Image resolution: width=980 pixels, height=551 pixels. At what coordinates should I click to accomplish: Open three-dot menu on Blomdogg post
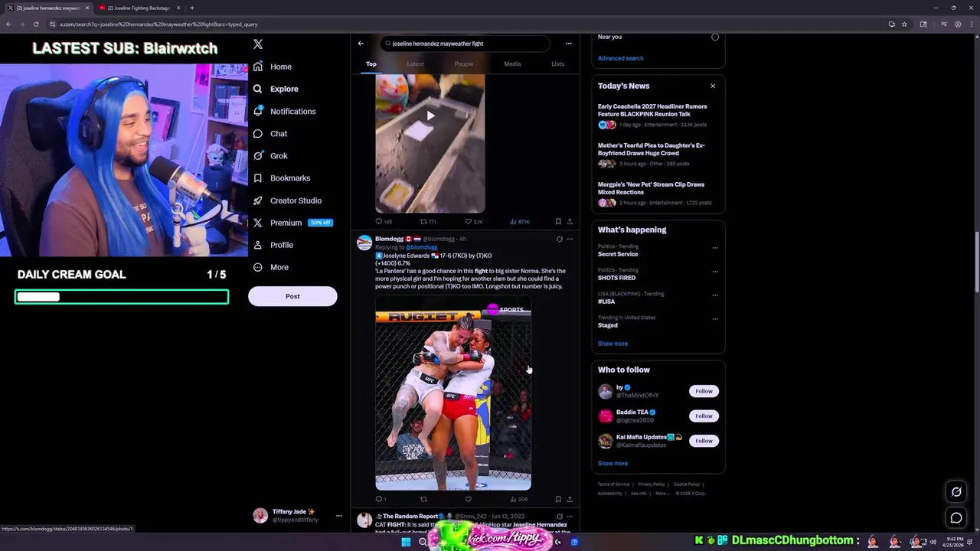(570, 239)
